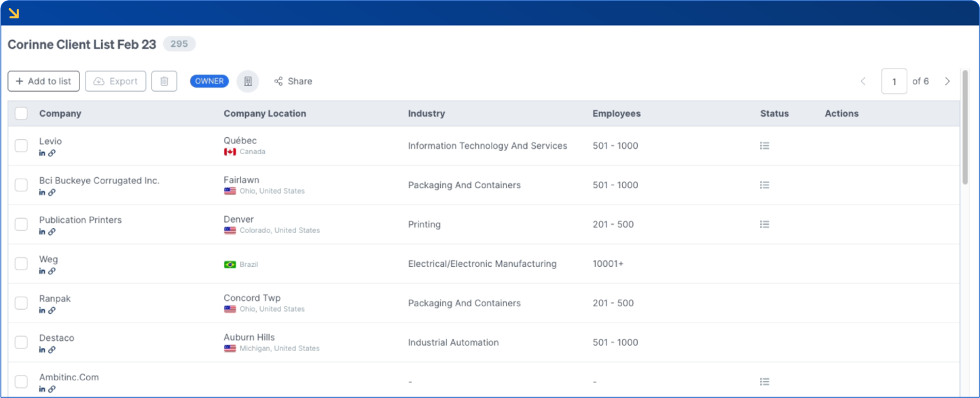Click the Employees column header

[x=617, y=113]
